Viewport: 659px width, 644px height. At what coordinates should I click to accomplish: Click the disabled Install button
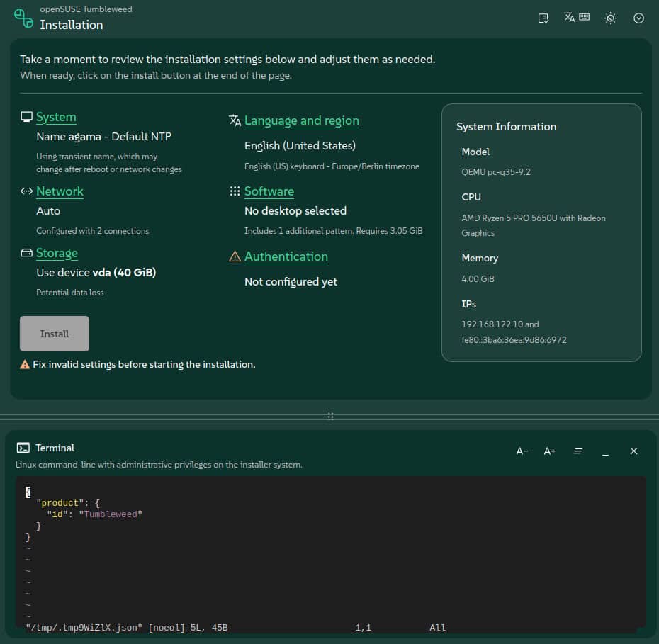55,334
